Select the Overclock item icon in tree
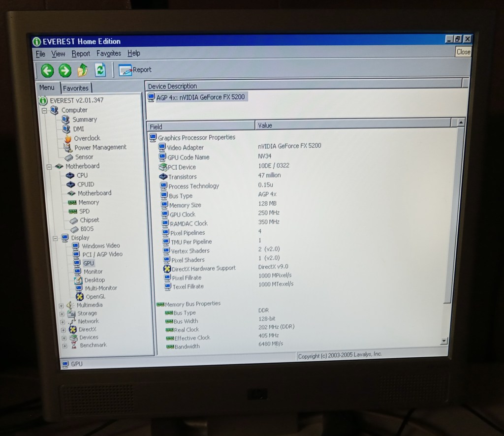504x436 pixels. pos(67,138)
